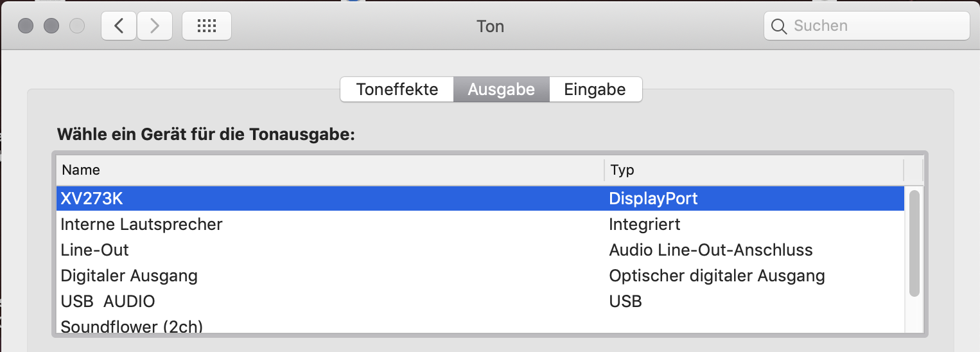Image resolution: width=980 pixels, height=352 pixels.
Task: Sort devices by the Name column header
Action: point(330,170)
